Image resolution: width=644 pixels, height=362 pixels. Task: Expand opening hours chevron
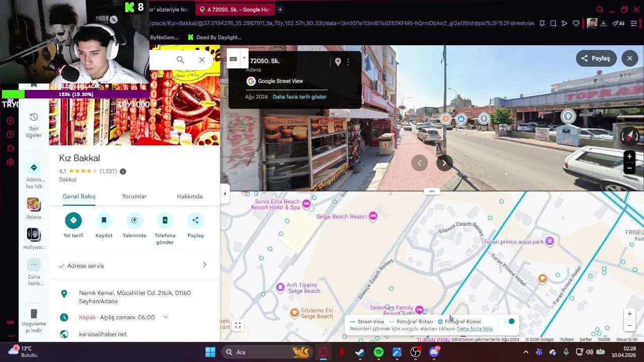pos(166,317)
